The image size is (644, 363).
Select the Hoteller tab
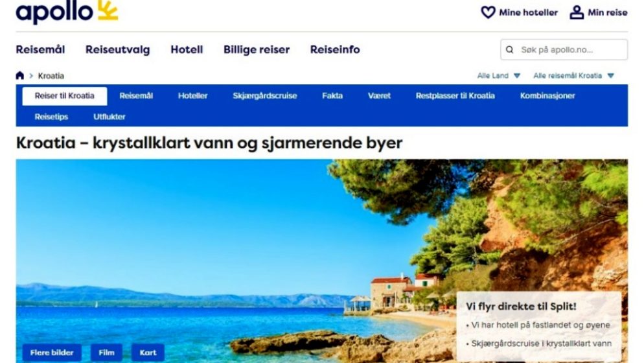point(192,96)
